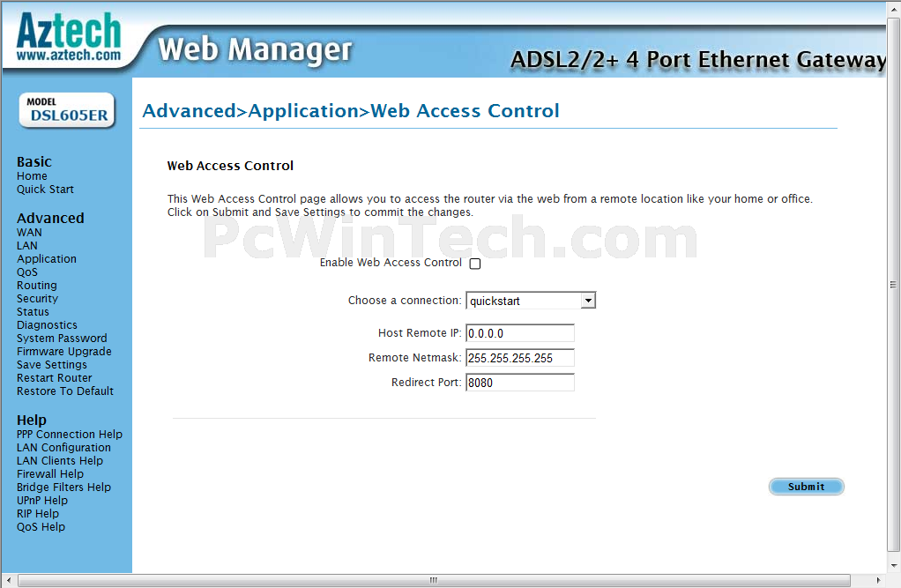Open RIP Help
This screenshot has height=588, width=901.
point(38,513)
